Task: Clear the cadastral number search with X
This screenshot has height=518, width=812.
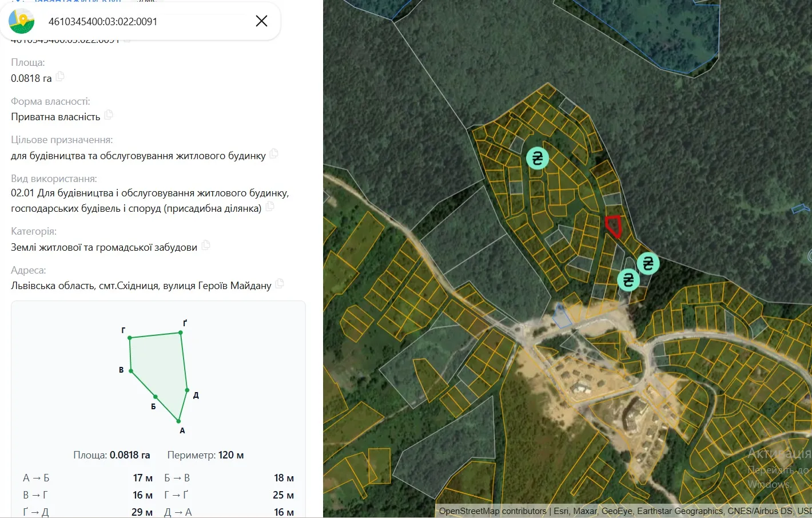Action: tap(261, 21)
